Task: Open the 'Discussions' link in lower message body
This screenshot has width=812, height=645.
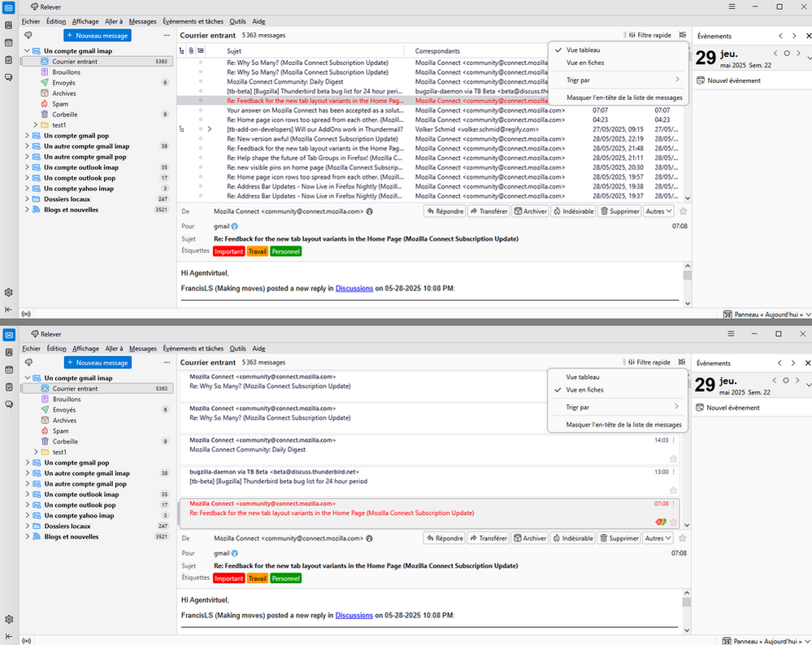Action: tap(354, 616)
